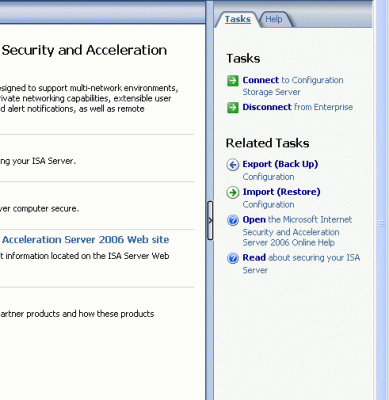Choose Import (Restore) Configuration link
Image resolution: width=389 pixels, height=400 pixels.
[281, 198]
